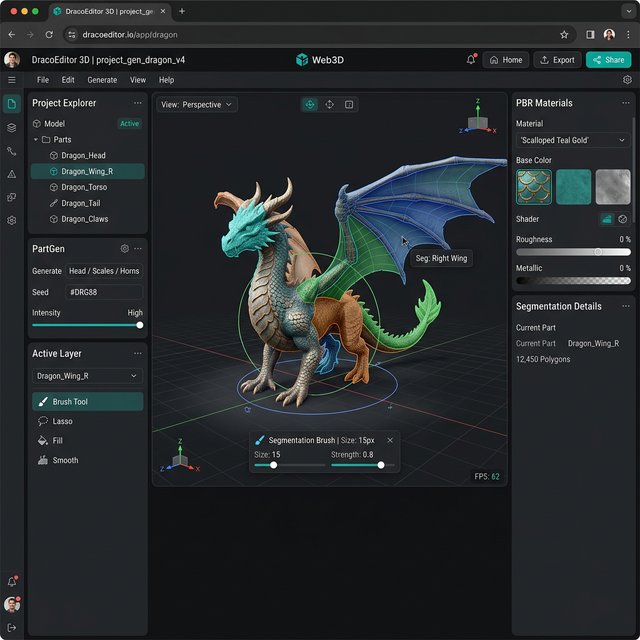Screen dimensions: 640x640
Task: Open the Material 'Scalloped Teal Gold' dropdown
Action: pos(573,140)
